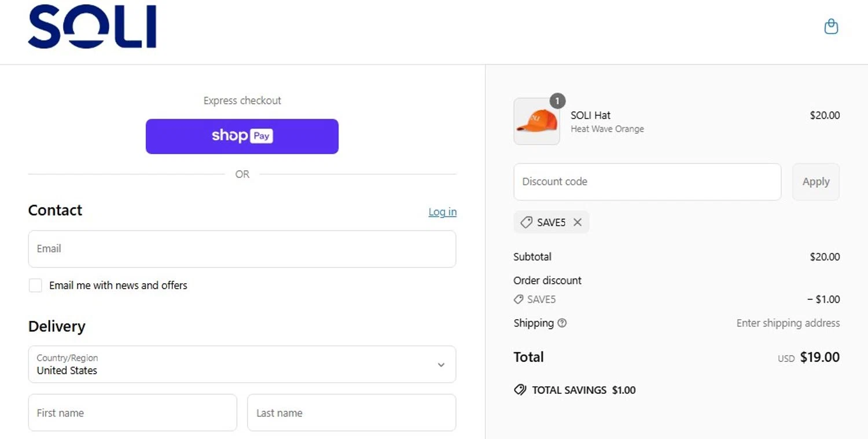Open the shopping bag cart icon
Image resolution: width=868 pixels, height=439 pixels.
tap(831, 27)
